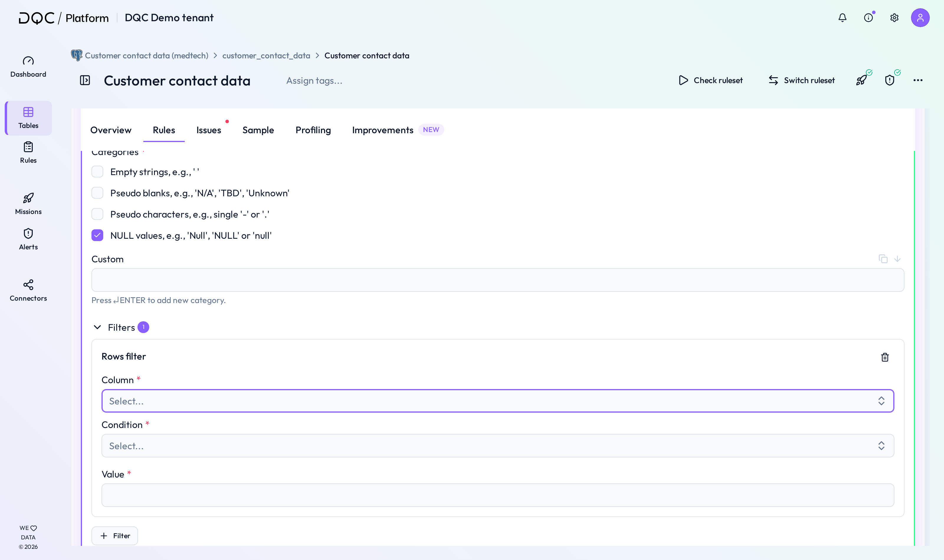Collapse the Filters section chevron
The height and width of the screenshot is (560, 944).
pos(97,327)
